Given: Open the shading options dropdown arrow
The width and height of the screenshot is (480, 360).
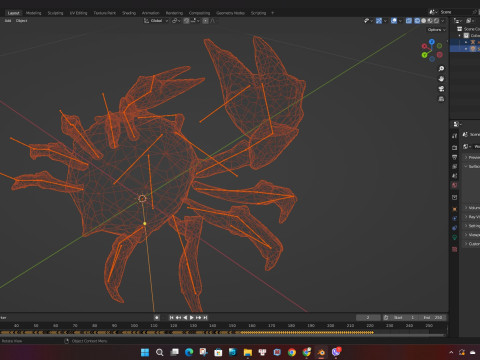Looking at the screenshot, I should (443, 21).
